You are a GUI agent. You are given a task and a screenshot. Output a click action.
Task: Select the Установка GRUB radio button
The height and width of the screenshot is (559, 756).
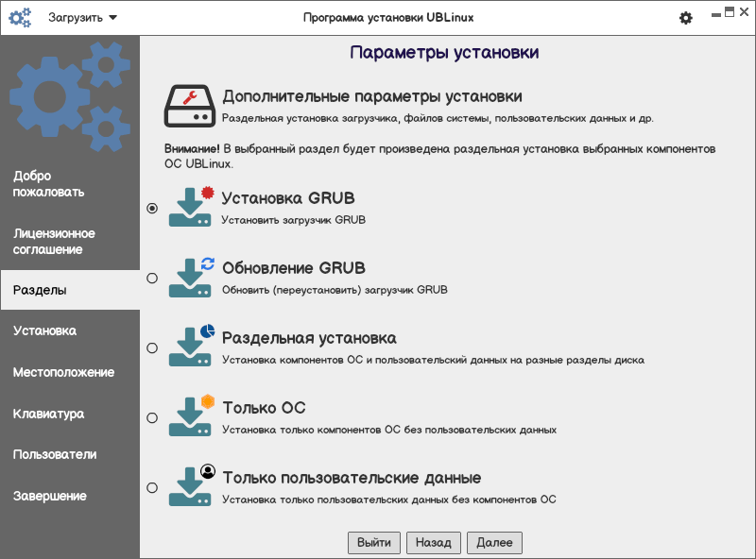pos(152,208)
